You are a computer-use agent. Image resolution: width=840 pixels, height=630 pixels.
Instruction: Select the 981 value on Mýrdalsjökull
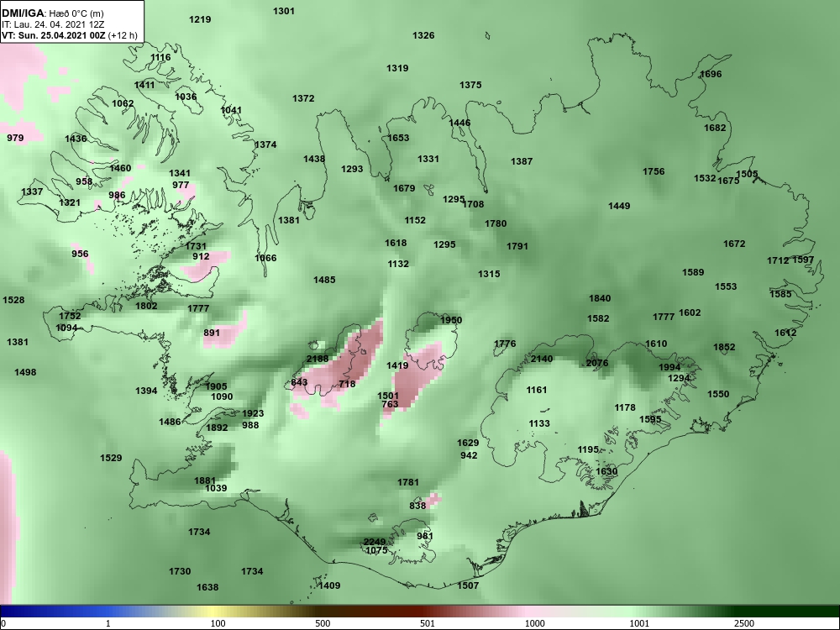(425, 536)
